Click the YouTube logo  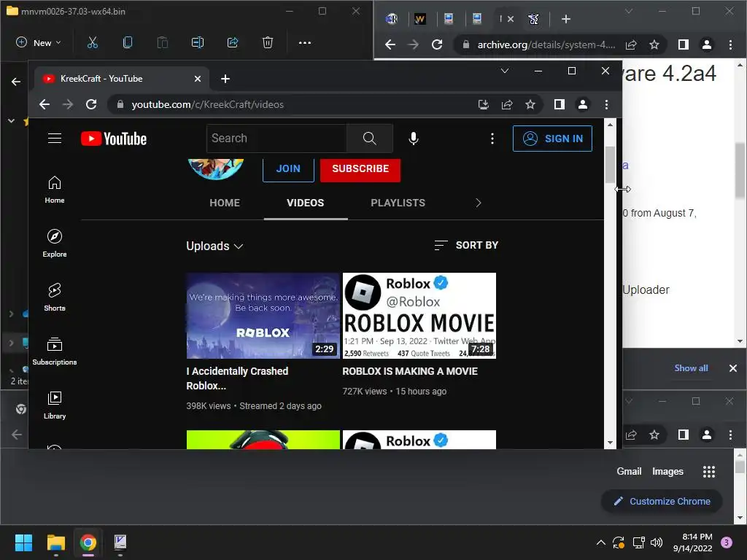coord(114,139)
